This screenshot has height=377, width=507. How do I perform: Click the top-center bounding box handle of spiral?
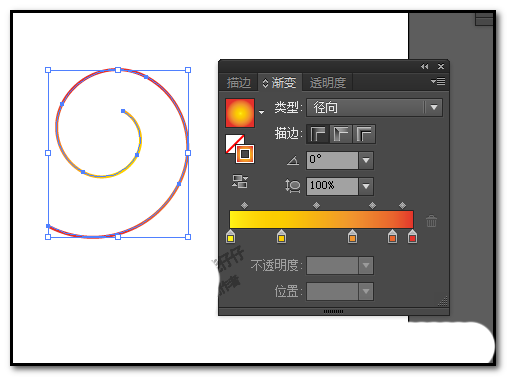click(x=118, y=70)
